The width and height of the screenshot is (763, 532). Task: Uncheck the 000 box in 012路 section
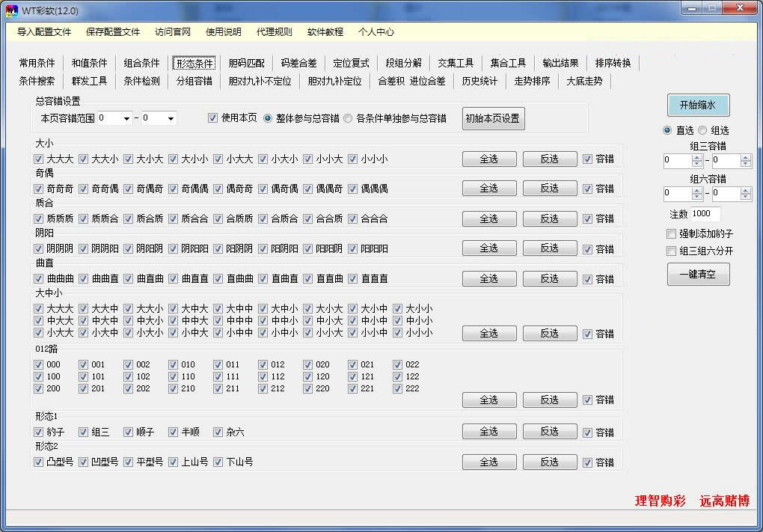point(38,365)
